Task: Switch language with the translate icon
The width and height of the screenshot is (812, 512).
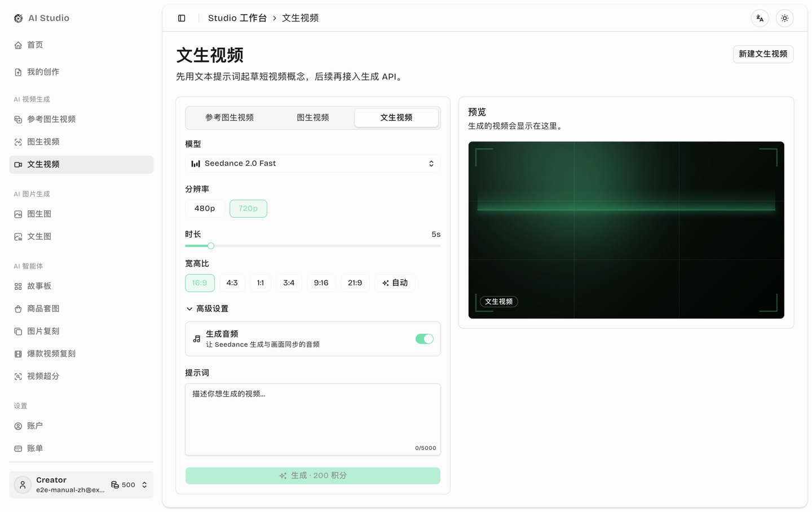Action: click(x=760, y=18)
